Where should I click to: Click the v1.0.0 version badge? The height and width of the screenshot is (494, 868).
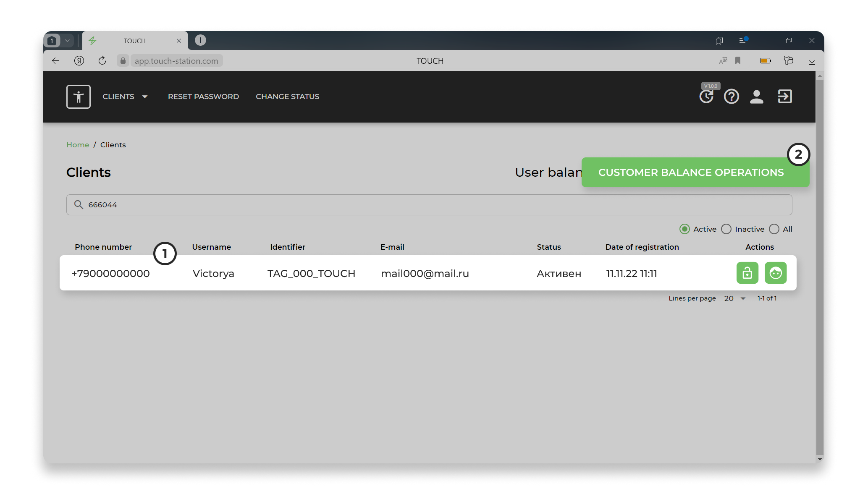coord(711,86)
